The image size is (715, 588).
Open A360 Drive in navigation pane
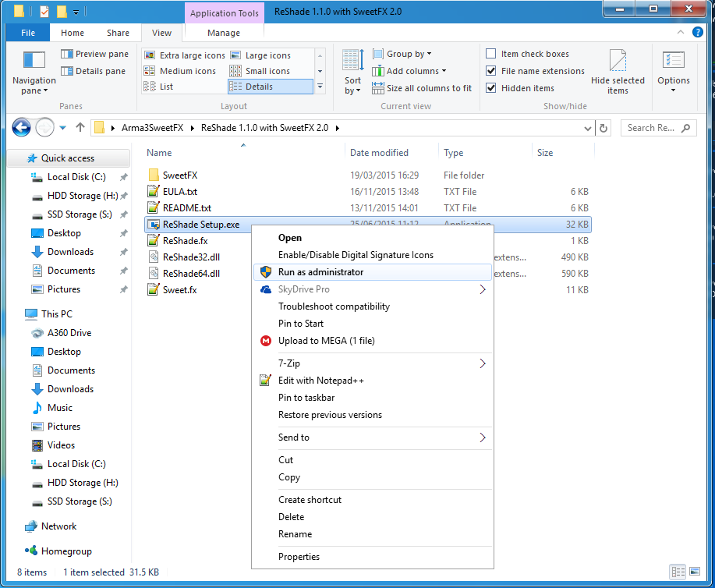coord(69,333)
